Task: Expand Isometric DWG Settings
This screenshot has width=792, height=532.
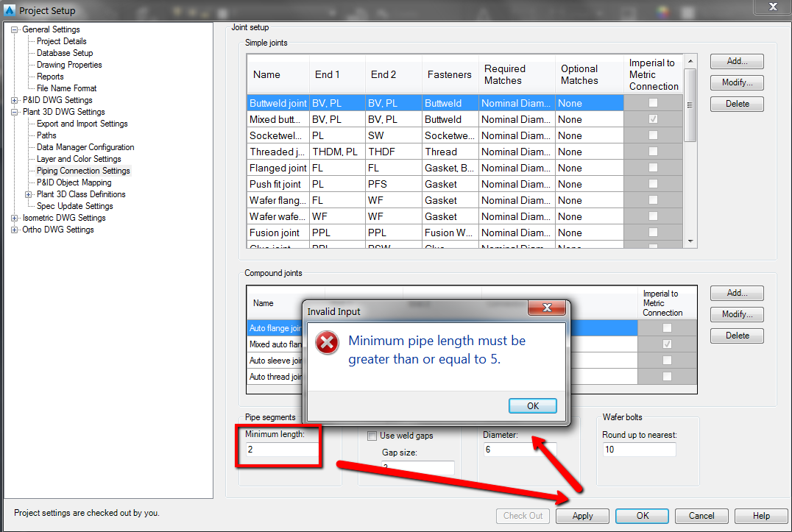Action: tap(15, 217)
